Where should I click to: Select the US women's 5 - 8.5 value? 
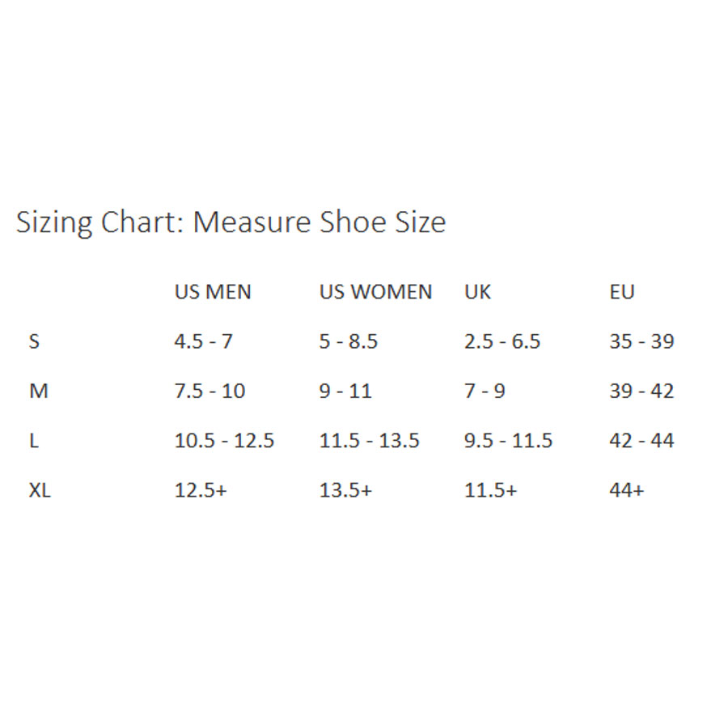pyautogui.click(x=348, y=341)
